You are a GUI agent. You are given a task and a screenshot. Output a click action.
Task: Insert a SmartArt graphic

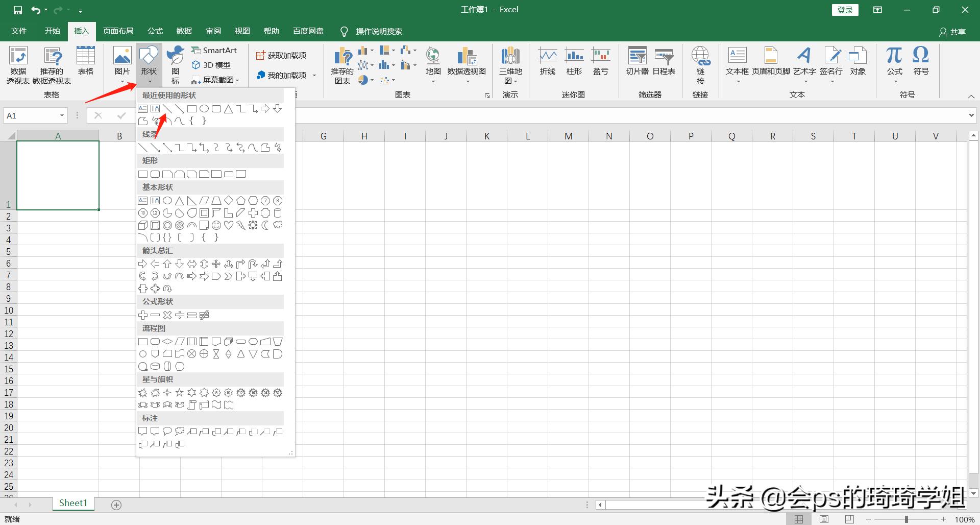pos(214,50)
